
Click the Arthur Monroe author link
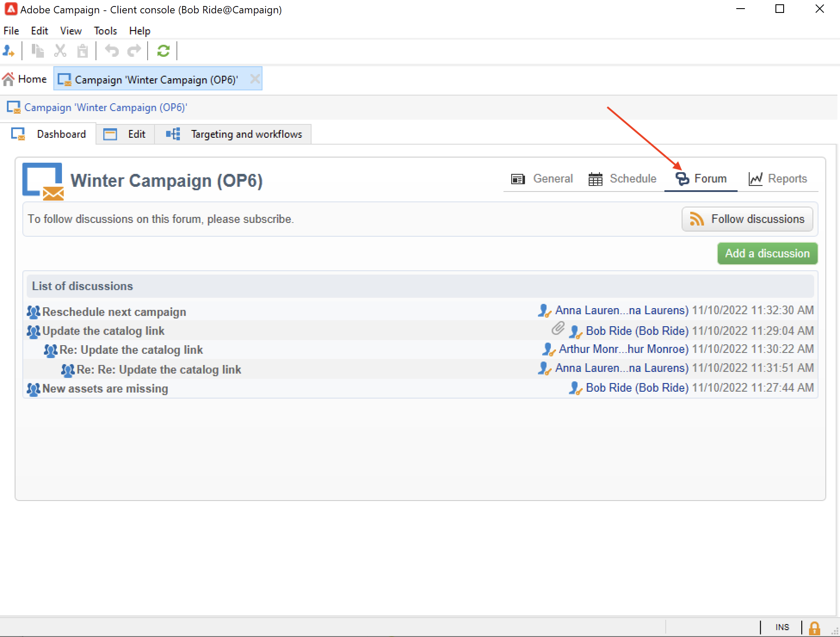coord(624,349)
